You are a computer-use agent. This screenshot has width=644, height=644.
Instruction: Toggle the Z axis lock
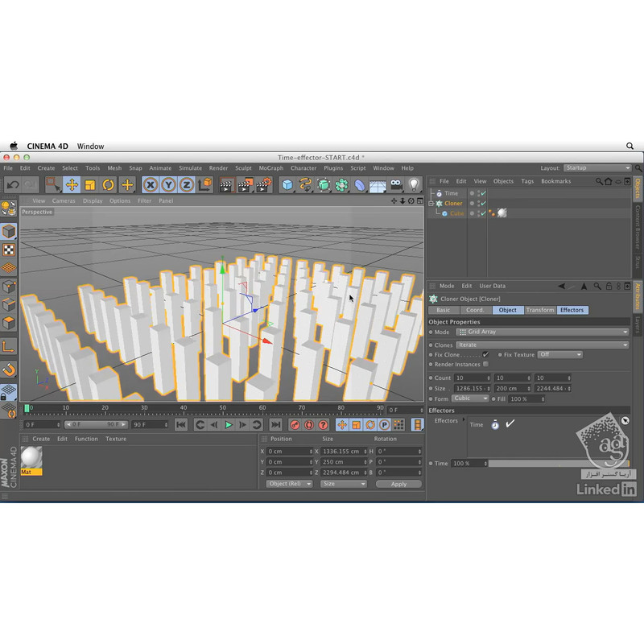click(187, 185)
